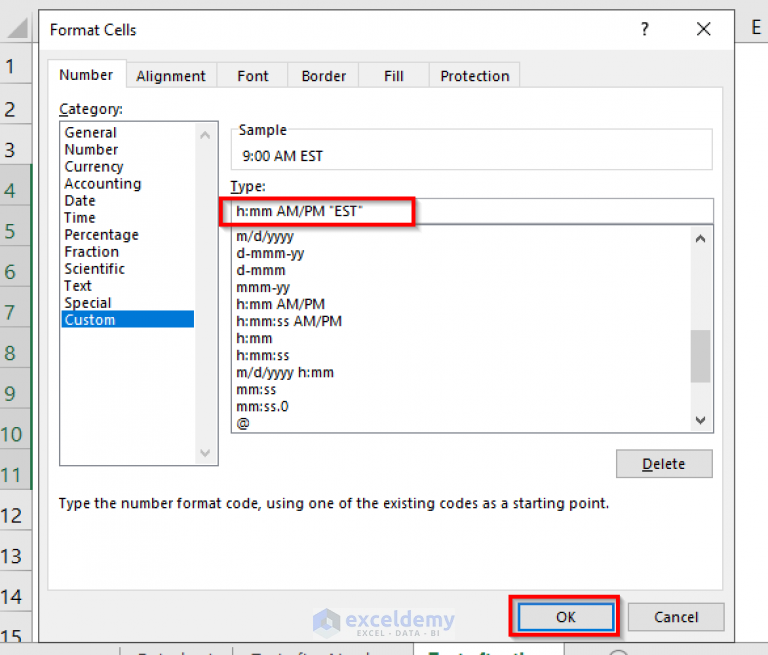Switch to the Number tab

coord(86,75)
